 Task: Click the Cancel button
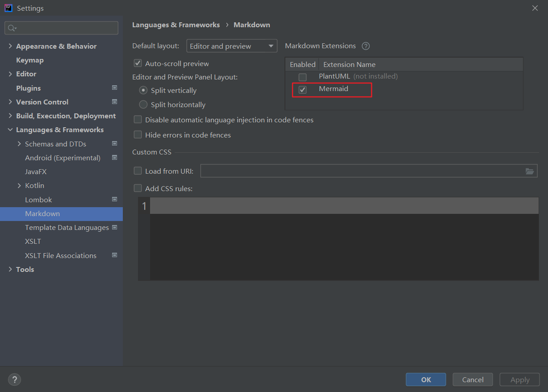473,379
